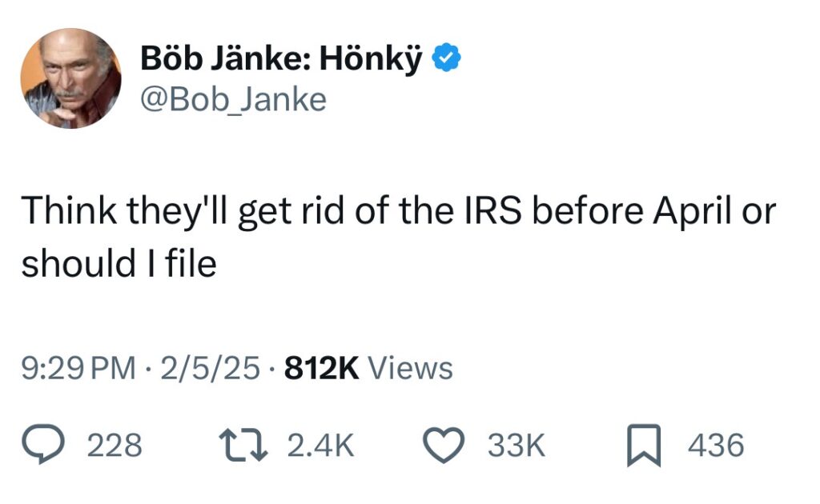This screenshot has width=820, height=504.
Task: Click the 228 replies count
Action: tap(115, 446)
